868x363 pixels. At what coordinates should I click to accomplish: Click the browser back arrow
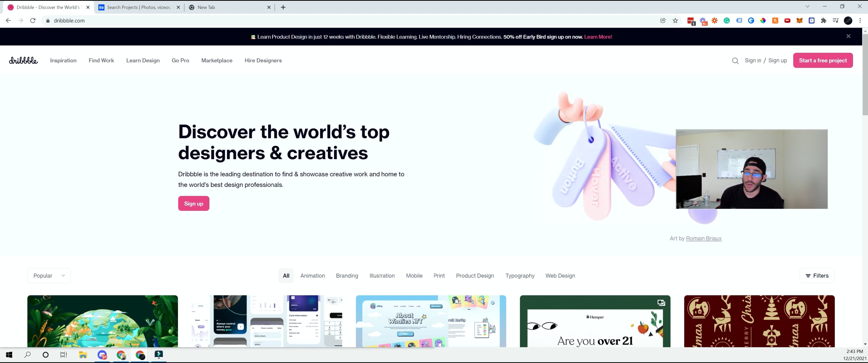(8, 20)
